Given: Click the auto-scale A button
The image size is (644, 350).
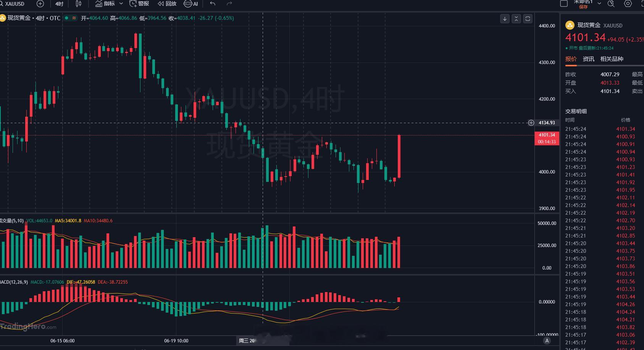Looking at the screenshot, I should [x=547, y=341].
